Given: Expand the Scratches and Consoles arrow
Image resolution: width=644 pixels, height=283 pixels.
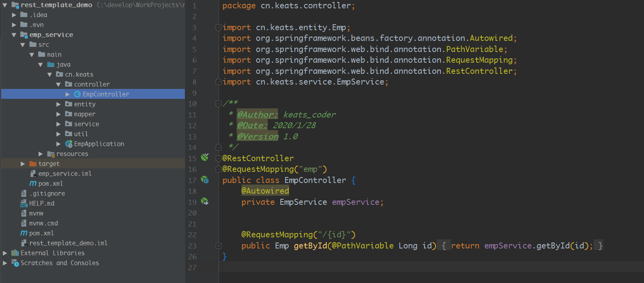Looking at the screenshot, I should pos(5,263).
